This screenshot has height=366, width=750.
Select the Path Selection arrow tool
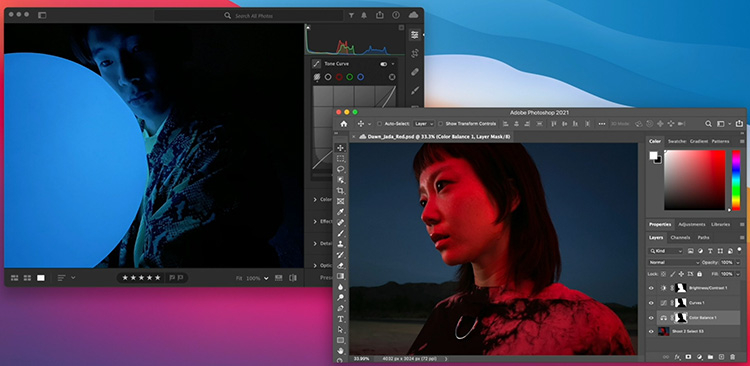(x=340, y=330)
